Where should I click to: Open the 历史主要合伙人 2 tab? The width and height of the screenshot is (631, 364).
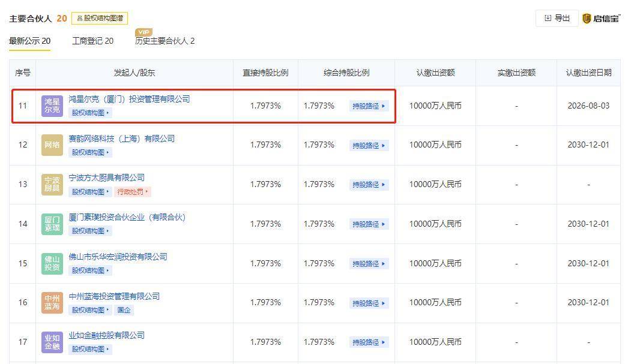coord(165,41)
